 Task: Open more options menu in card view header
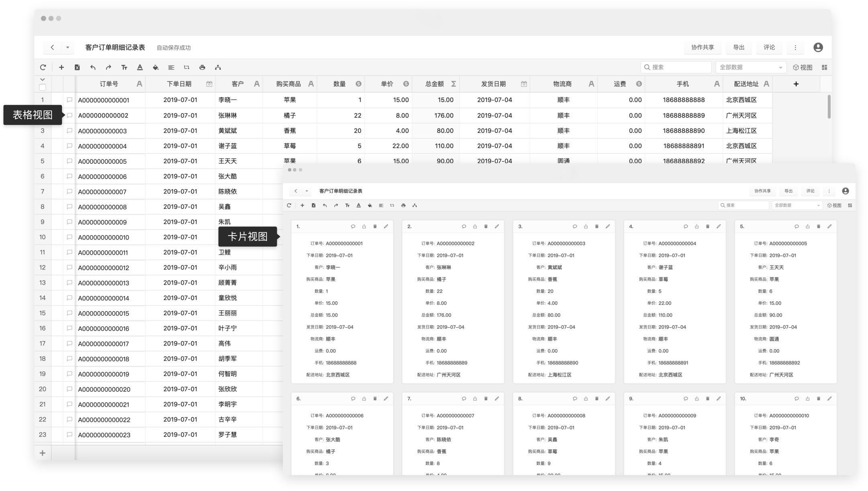click(x=829, y=191)
